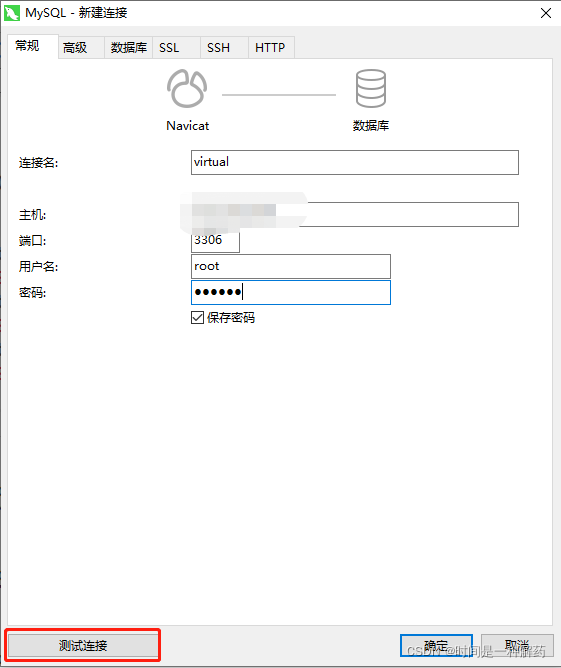Open the 数据库 tab
This screenshot has width=561, height=668.
pos(129,47)
